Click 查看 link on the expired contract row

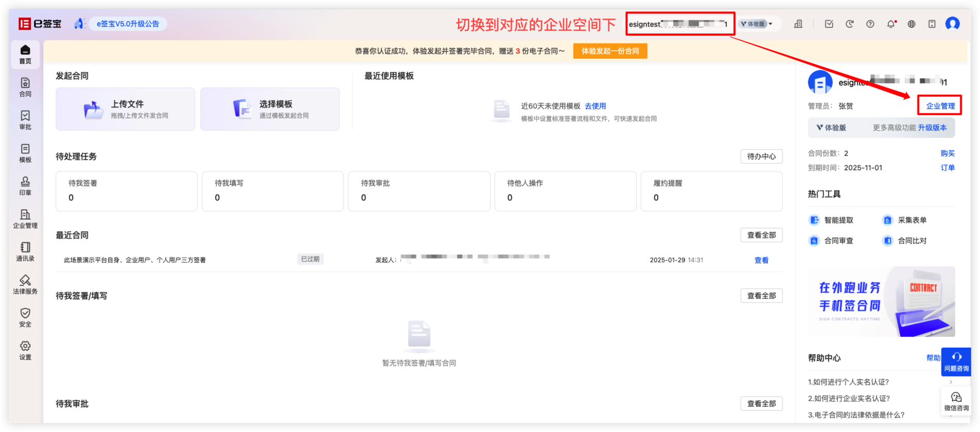point(762,260)
